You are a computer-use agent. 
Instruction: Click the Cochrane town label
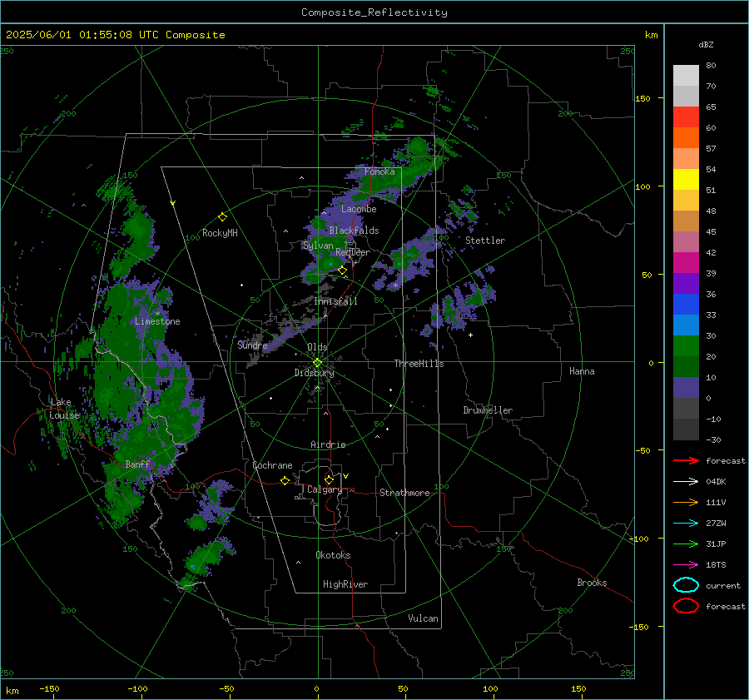pyautogui.click(x=272, y=465)
